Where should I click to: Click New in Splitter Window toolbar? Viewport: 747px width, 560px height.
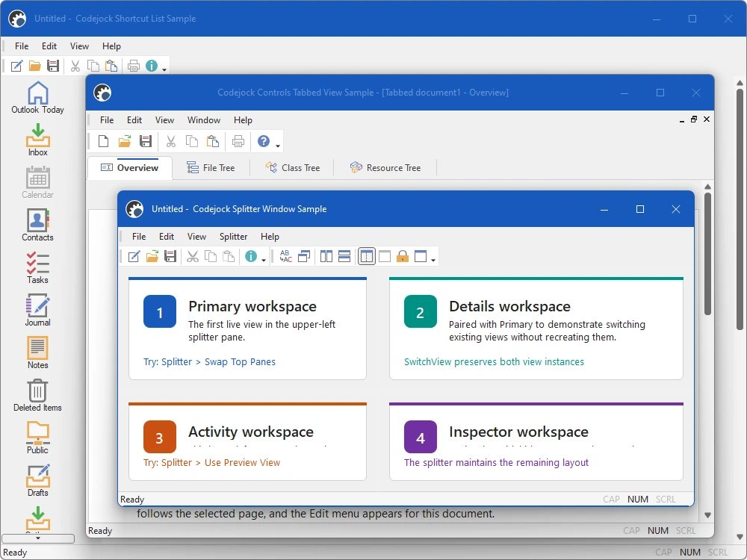click(x=134, y=256)
